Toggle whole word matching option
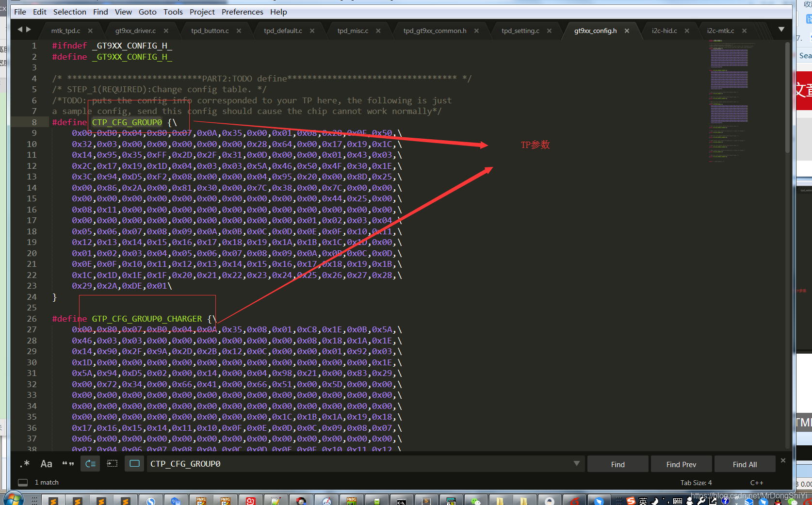This screenshot has width=812, height=505. 68,464
